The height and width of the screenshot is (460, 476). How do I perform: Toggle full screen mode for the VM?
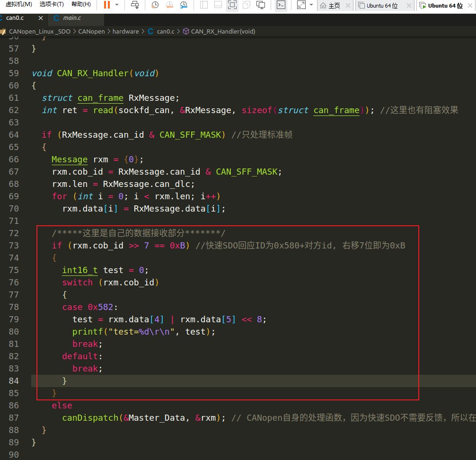click(232, 5)
